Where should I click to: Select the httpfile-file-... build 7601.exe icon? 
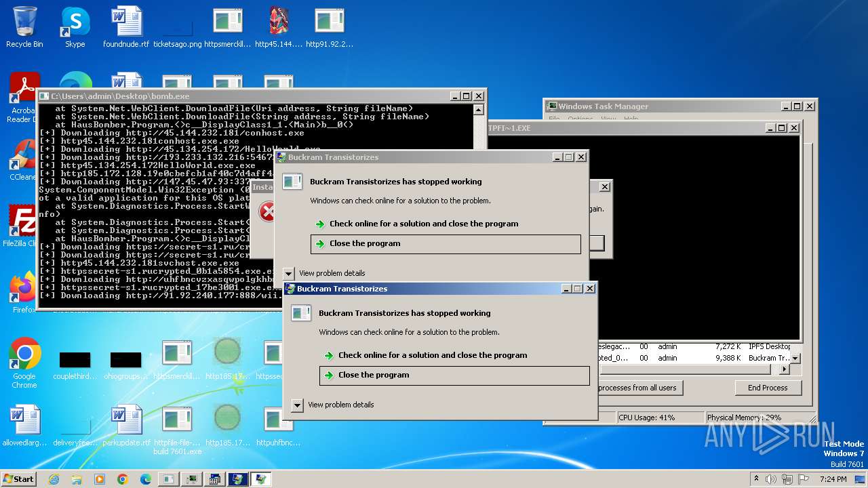(x=178, y=430)
